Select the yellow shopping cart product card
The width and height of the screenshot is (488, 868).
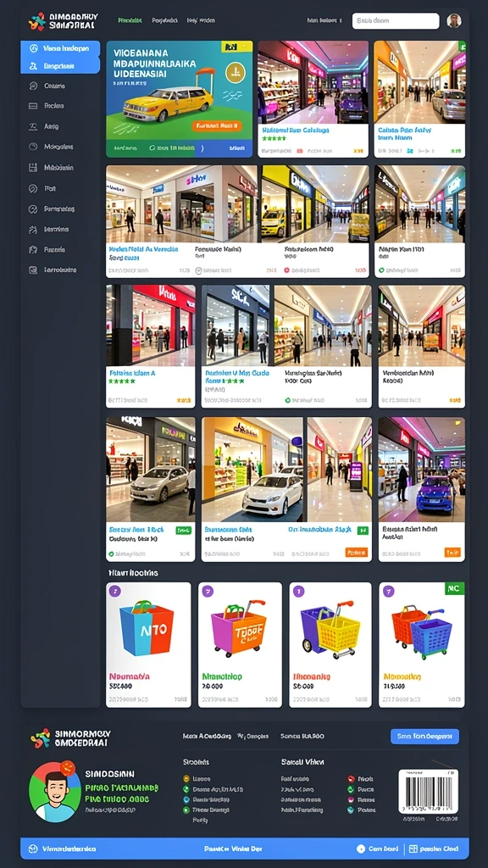coord(330,644)
